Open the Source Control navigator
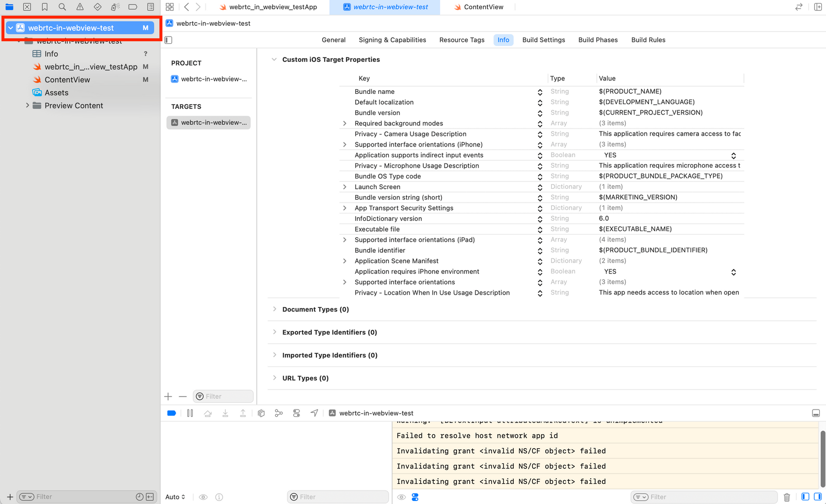The image size is (826, 504). (27, 7)
